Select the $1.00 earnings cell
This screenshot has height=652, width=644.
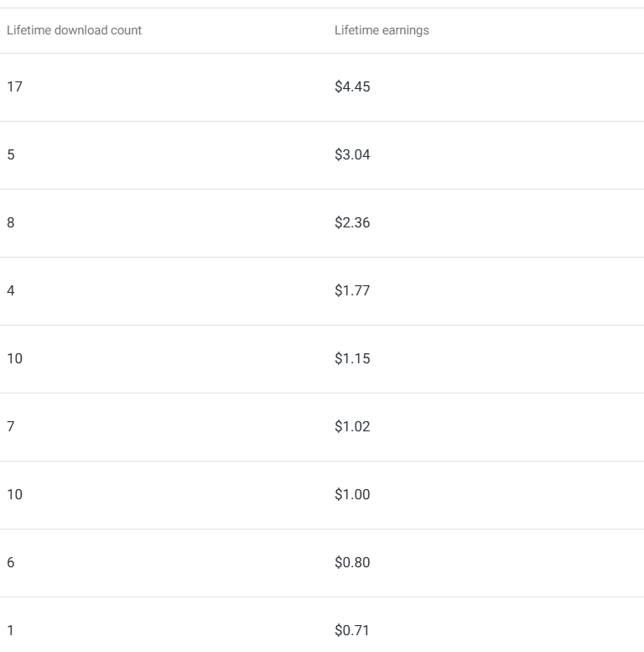coord(352,494)
